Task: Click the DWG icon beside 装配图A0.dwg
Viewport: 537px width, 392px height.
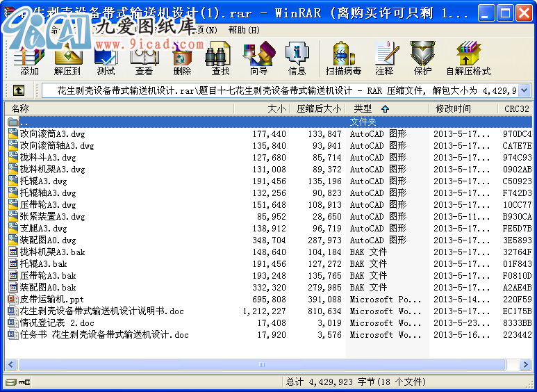Action: click(13, 240)
